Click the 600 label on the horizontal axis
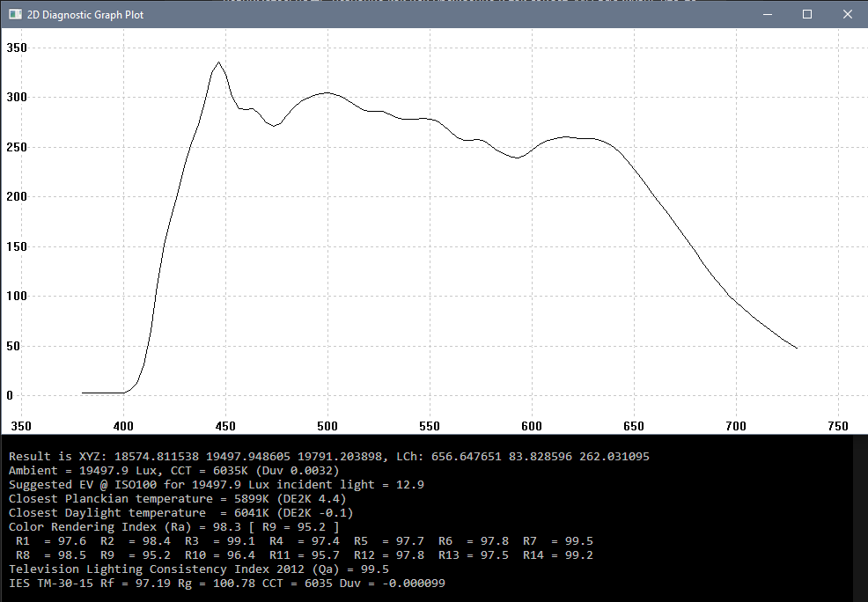 (x=532, y=426)
